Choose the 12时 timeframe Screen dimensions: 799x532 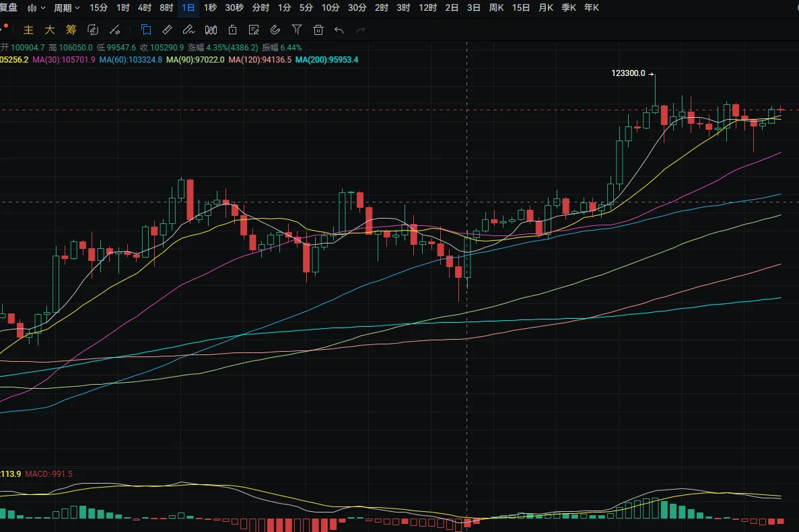(427, 7)
